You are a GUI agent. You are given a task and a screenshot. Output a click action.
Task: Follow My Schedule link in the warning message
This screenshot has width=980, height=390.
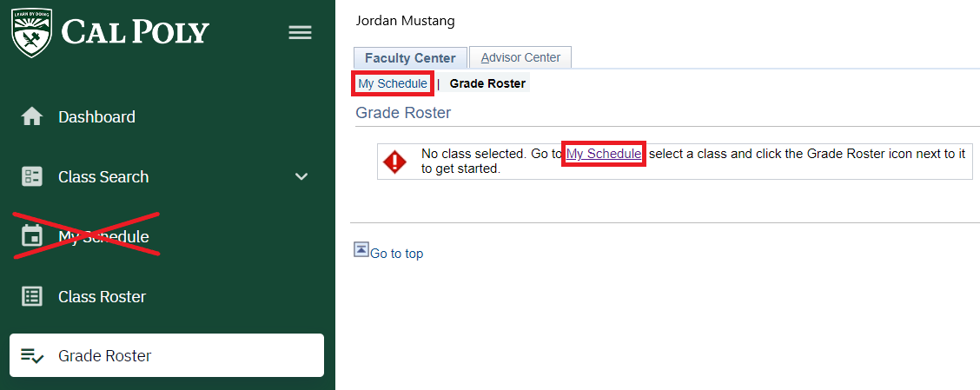coord(604,154)
